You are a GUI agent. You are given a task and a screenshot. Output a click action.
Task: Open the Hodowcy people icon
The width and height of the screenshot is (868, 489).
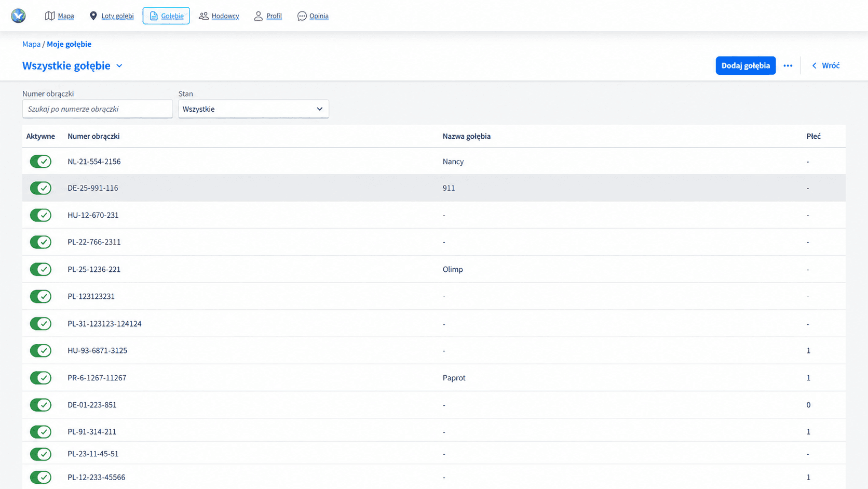pyautogui.click(x=204, y=16)
